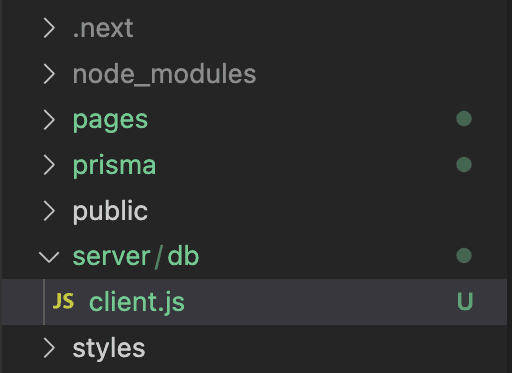512x373 pixels.
Task: Click the server segment of server/db
Action: pyautogui.click(x=111, y=257)
